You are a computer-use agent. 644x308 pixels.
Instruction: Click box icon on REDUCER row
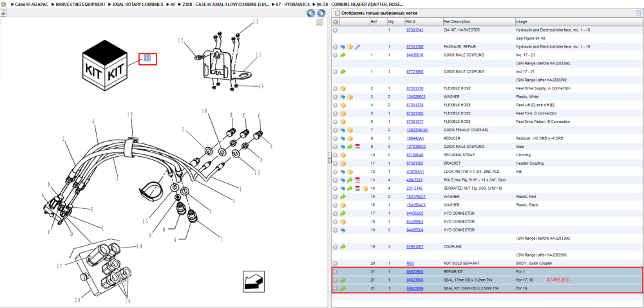click(x=350, y=138)
